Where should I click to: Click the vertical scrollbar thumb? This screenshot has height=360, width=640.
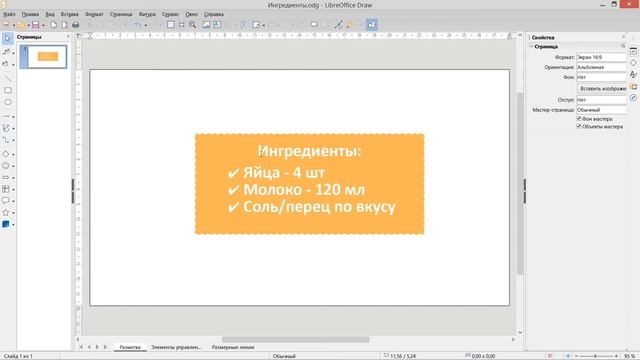[520, 184]
